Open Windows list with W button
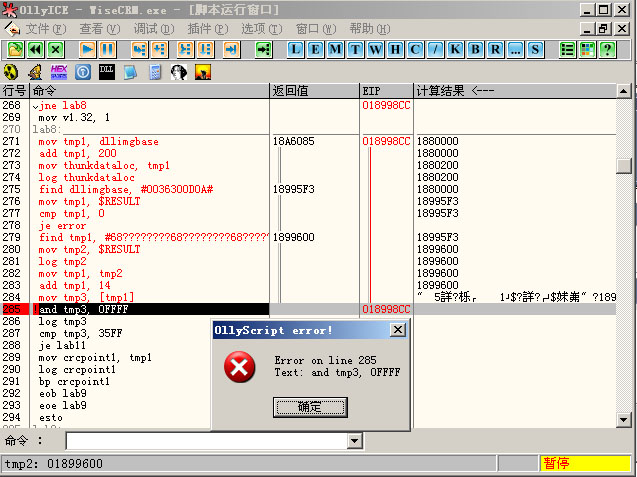The height and width of the screenshot is (477, 637). click(375, 50)
